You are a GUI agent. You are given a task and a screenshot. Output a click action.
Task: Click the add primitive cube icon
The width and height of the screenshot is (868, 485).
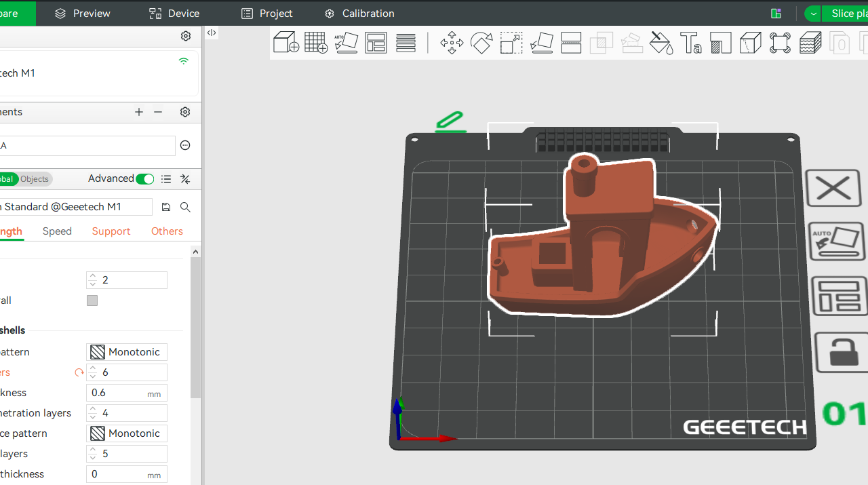pos(285,43)
